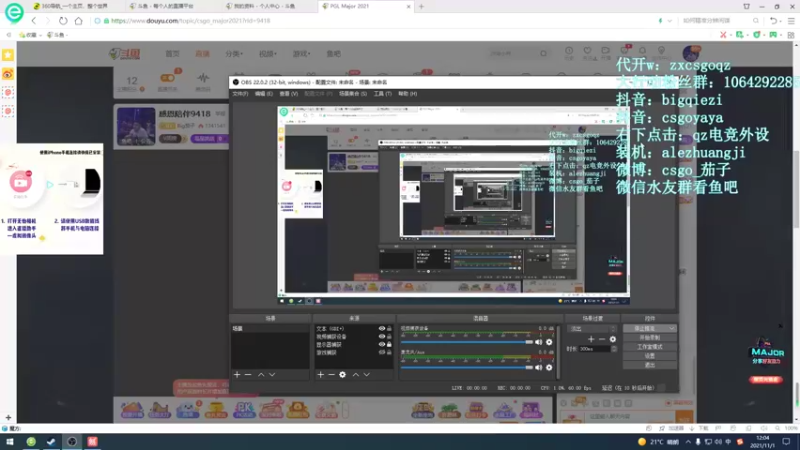Open the 直播 link in Douyu navigation
800x450 pixels.
203,54
